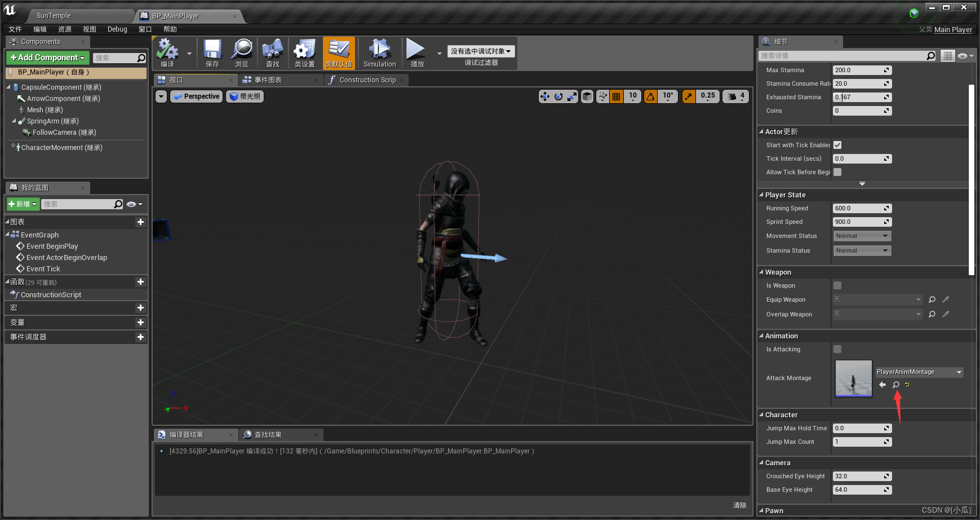980x520 pixels.
Task: Click the gray cube viewport toolbar icon
Action: pos(587,96)
